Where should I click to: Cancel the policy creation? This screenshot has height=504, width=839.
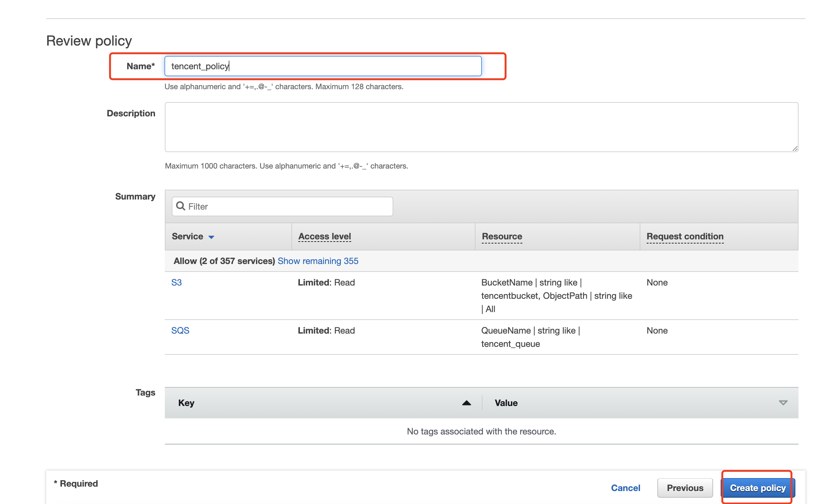pos(625,488)
